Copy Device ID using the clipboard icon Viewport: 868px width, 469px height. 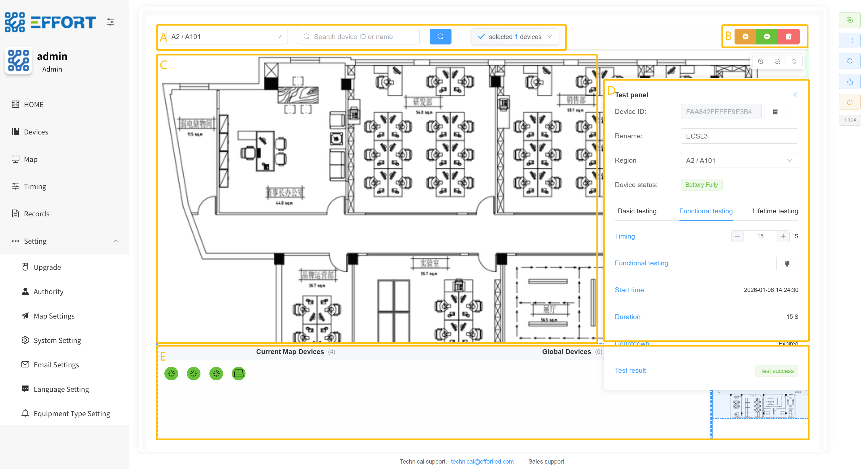pyautogui.click(x=775, y=112)
